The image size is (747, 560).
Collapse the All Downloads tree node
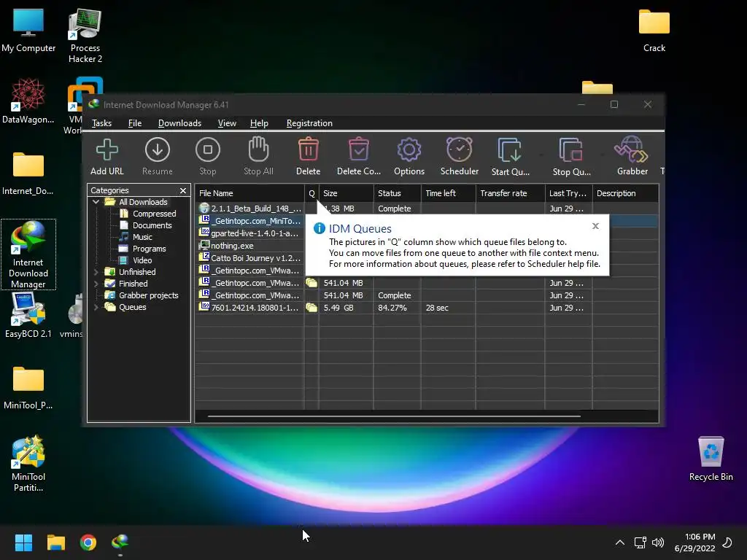tap(96, 202)
